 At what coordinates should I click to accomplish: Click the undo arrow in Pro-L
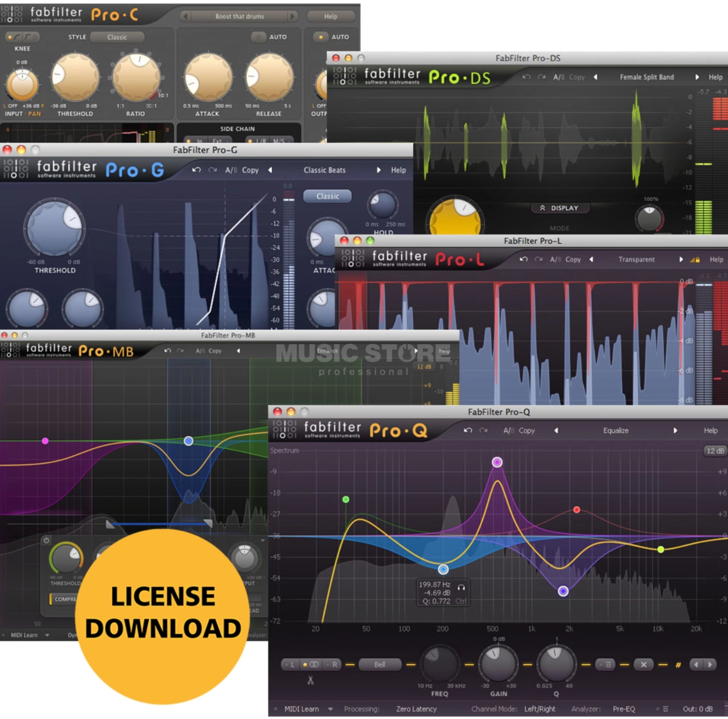pyautogui.click(x=523, y=259)
